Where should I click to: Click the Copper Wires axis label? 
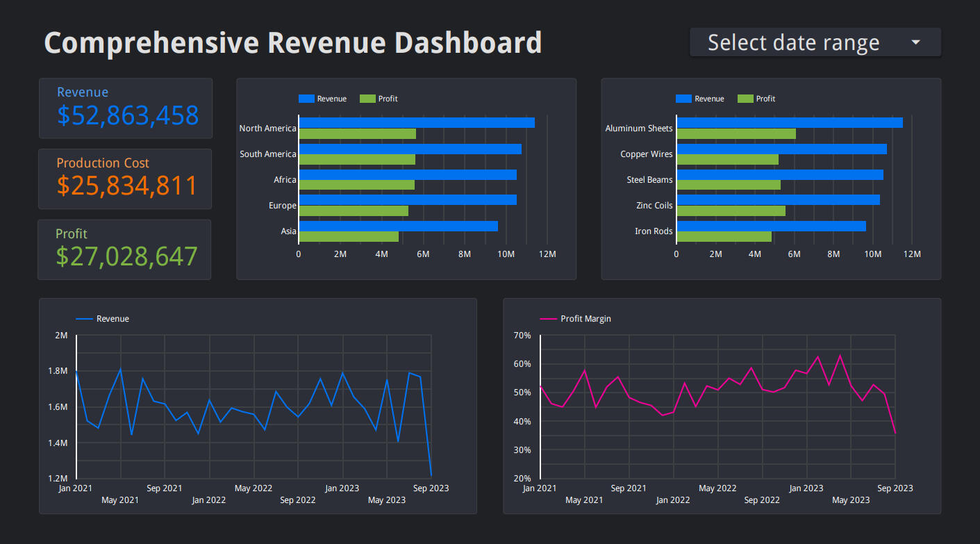[x=646, y=154]
